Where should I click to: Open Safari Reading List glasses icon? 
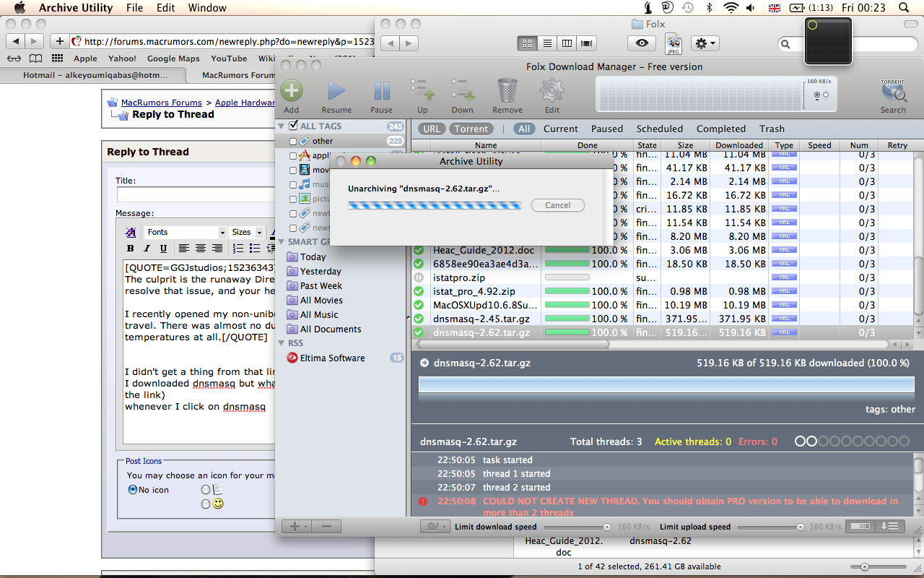click(x=14, y=59)
